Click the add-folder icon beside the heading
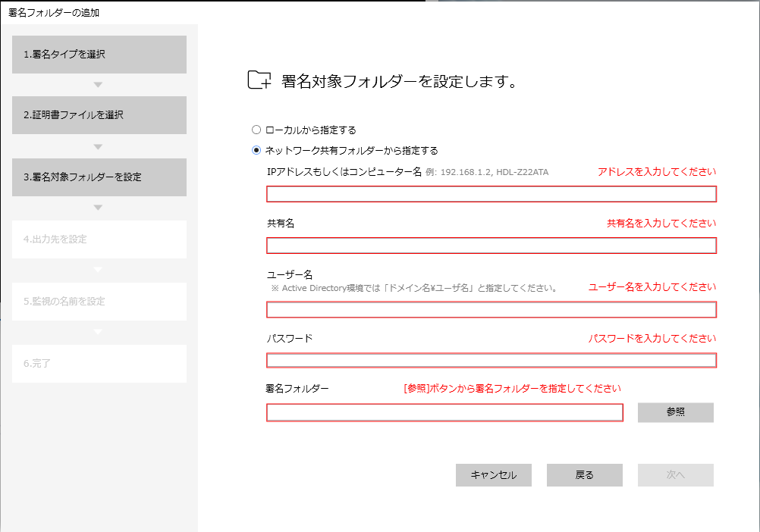760x532 pixels. (x=259, y=81)
